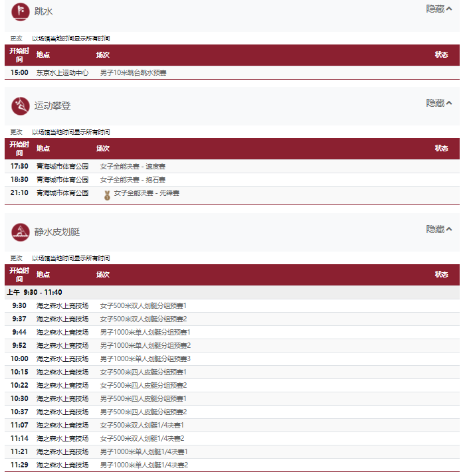Collapse the 静水皮划艇 section with 隐藏
Screen dimensions: 463x476
[438, 229]
